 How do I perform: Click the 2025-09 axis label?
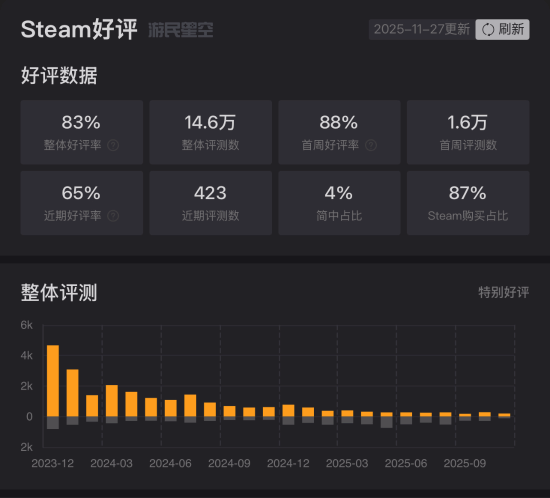tap(465, 463)
